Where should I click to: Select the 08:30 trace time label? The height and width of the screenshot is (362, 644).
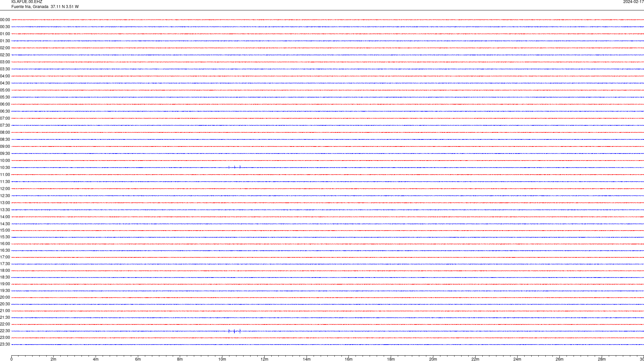[5, 139]
